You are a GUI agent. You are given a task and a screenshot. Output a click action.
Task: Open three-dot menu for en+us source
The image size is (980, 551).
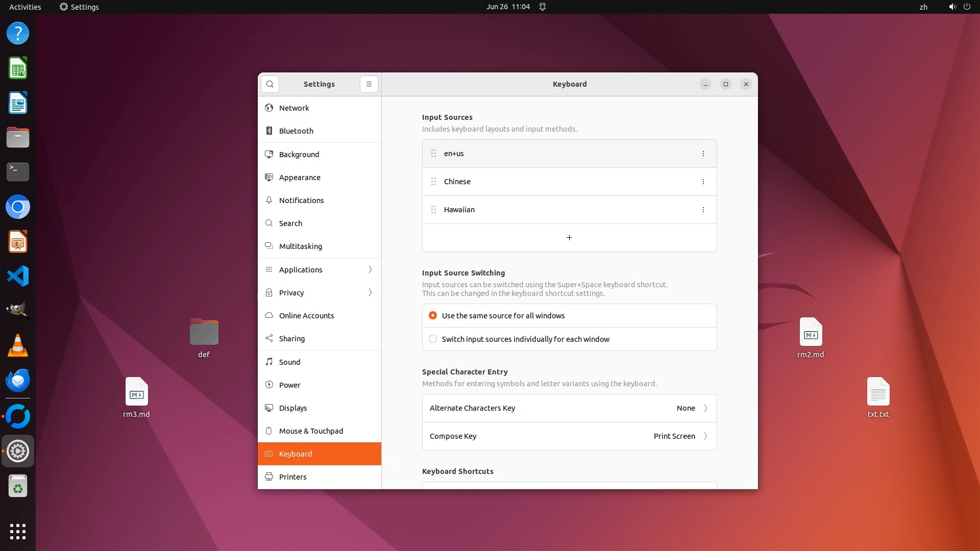(x=703, y=154)
